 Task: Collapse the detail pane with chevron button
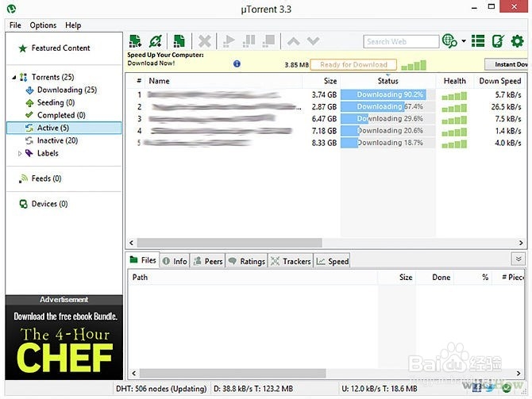point(518,259)
